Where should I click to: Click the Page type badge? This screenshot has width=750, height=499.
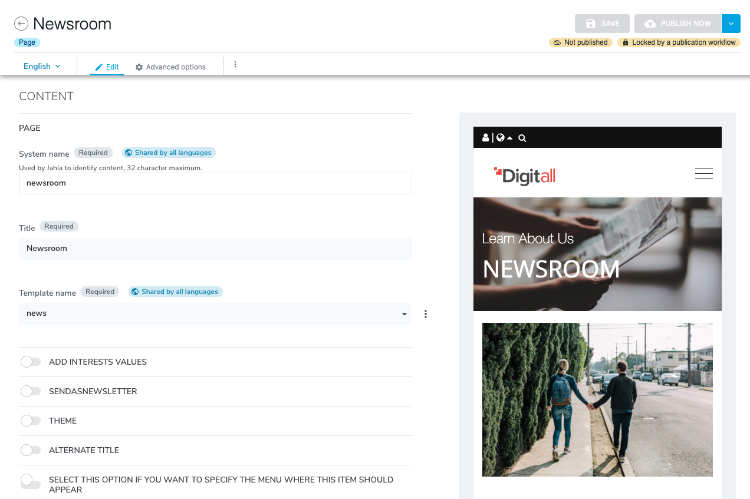point(27,43)
